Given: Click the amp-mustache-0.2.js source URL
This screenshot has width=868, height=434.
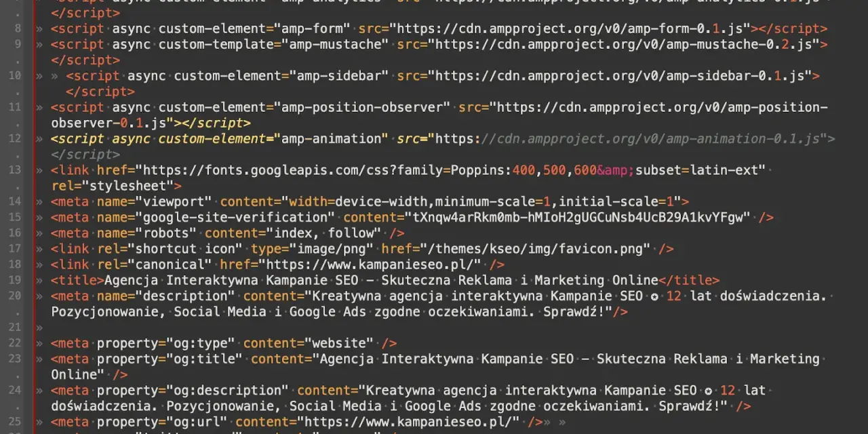Looking at the screenshot, I should (x=624, y=45).
